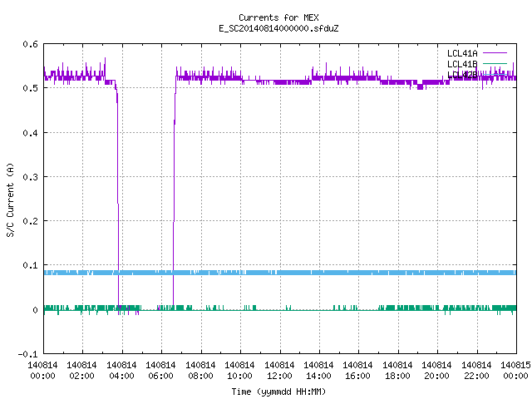Click the x-axis tick 140814 08:00
Screen dimensions: 532x399
pos(200,370)
